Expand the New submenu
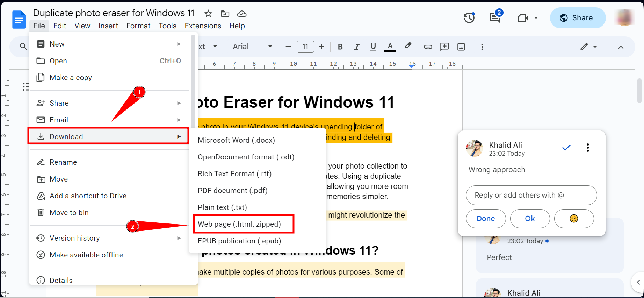Image resolution: width=644 pixels, height=298 pixels. tap(179, 44)
